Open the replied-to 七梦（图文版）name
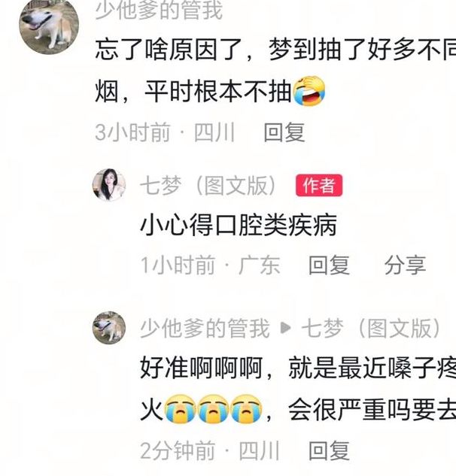Viewport: 456px width, 476px height. (x=371, y=328)
